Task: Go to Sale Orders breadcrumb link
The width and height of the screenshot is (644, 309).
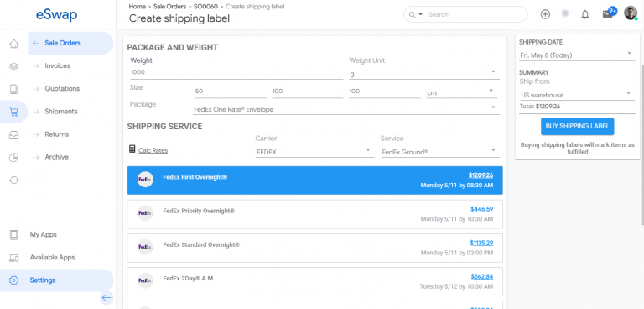Action: point(170,7)
